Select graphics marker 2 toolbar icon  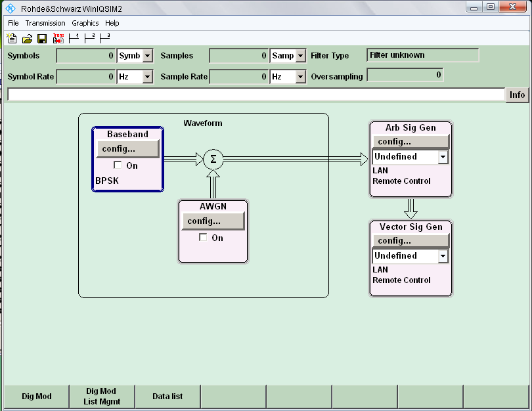click(89, 38)
